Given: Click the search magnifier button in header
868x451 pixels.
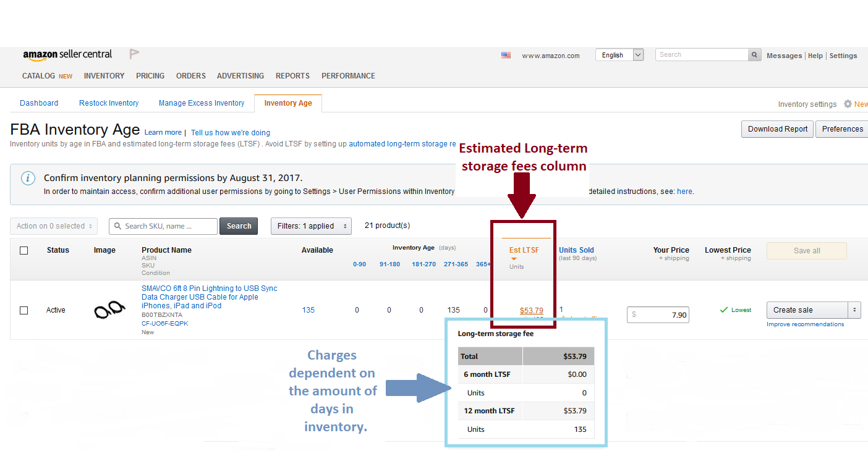Looking at the screenshot, I should coord(754,55).
